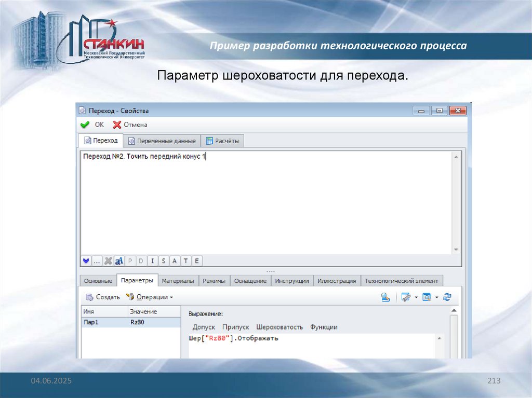532x398 pixels.
Task: Click the Допуск expression link
Action: click(x=204, y=327)
